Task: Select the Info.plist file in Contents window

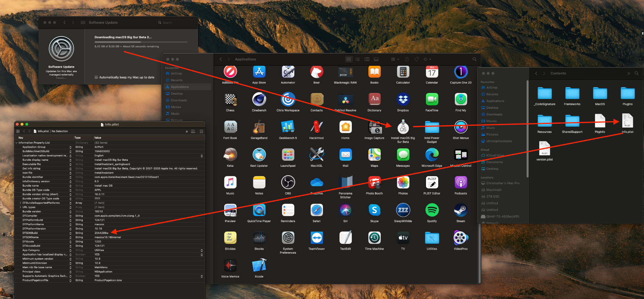Action: pyautogui.click(x=628, y=123)
